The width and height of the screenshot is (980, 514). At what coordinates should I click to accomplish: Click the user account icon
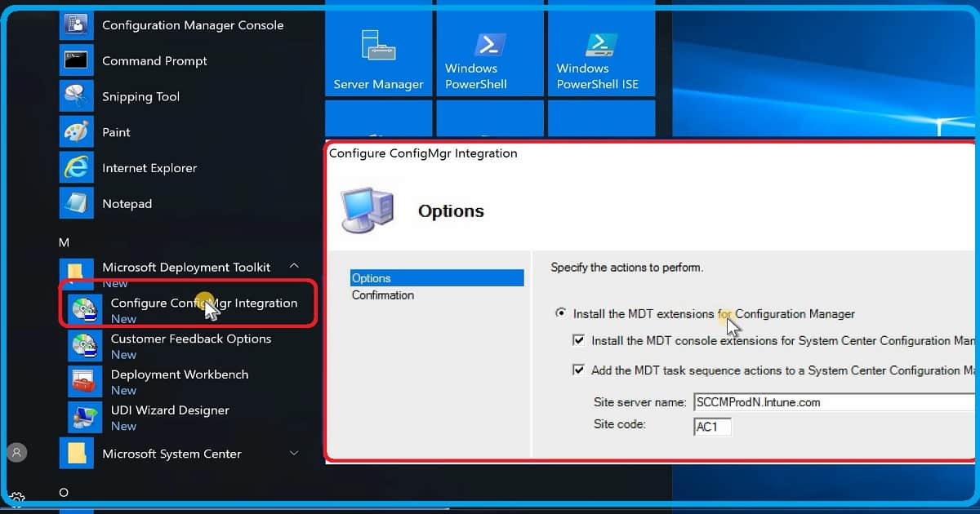click(x=17, y=452)
